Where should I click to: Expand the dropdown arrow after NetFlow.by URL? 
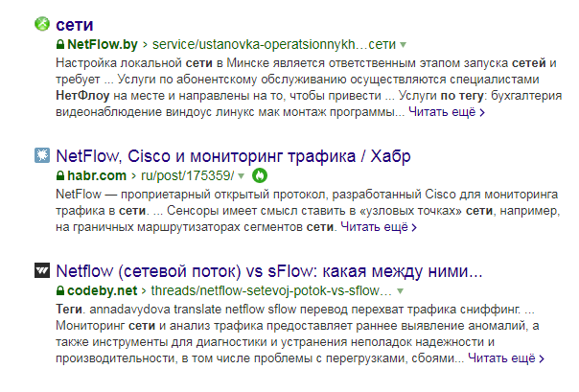(404, 45)
